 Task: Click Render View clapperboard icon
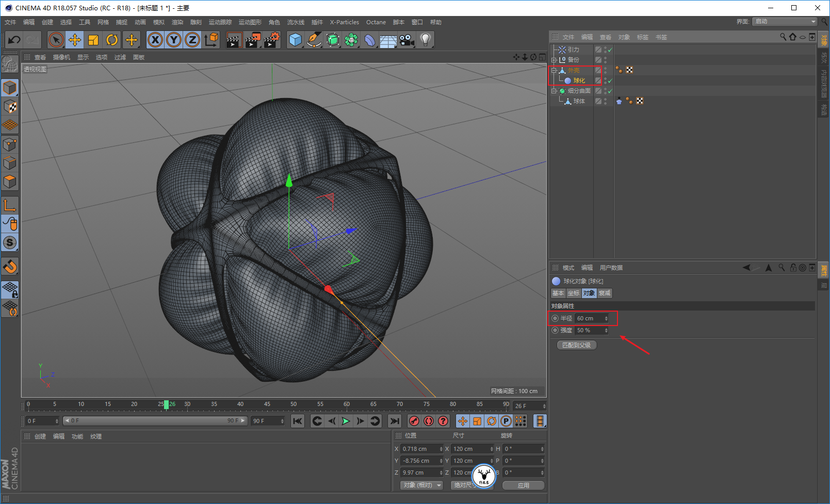[234, 40]
